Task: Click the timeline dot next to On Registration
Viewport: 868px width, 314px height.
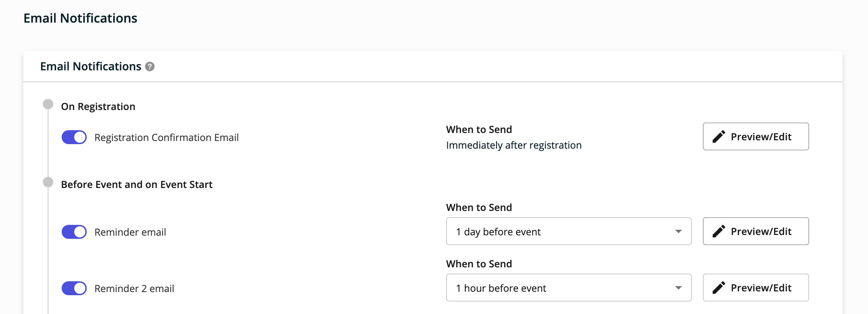Action: click(48, 103)
